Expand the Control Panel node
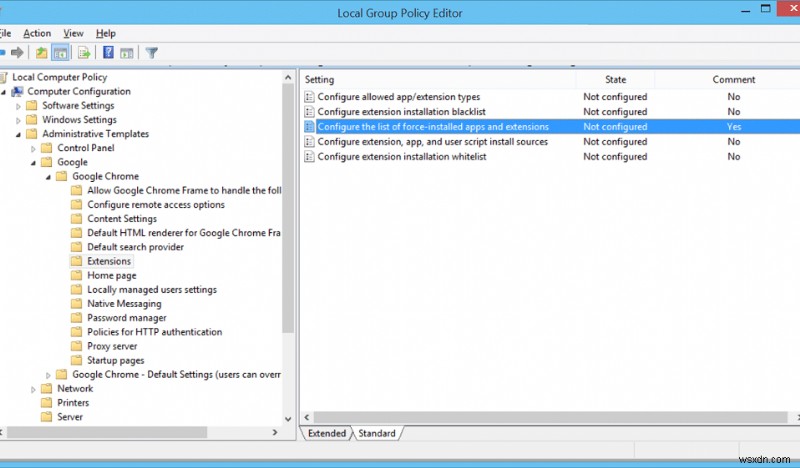The height and width of the screenshot is (468, 800). tap(34, 149)
